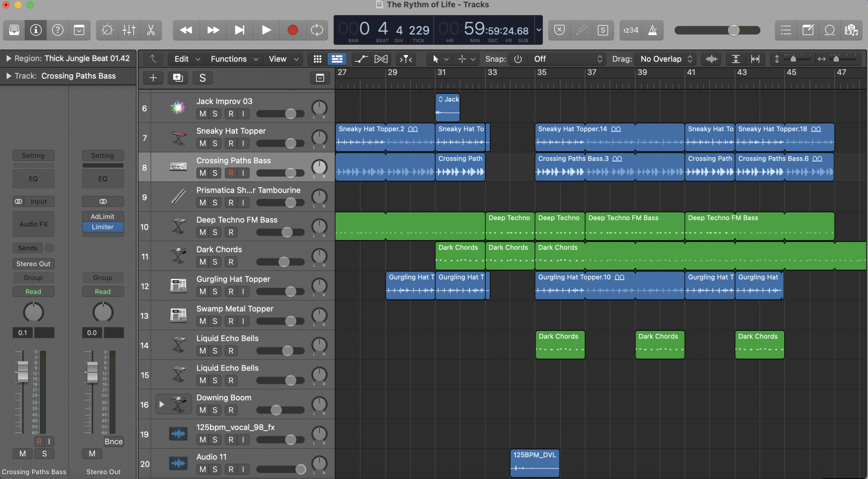This screenshot has height=479, width=868.
Task: Toggle the automation display button
Action: [x=361, y=59]
